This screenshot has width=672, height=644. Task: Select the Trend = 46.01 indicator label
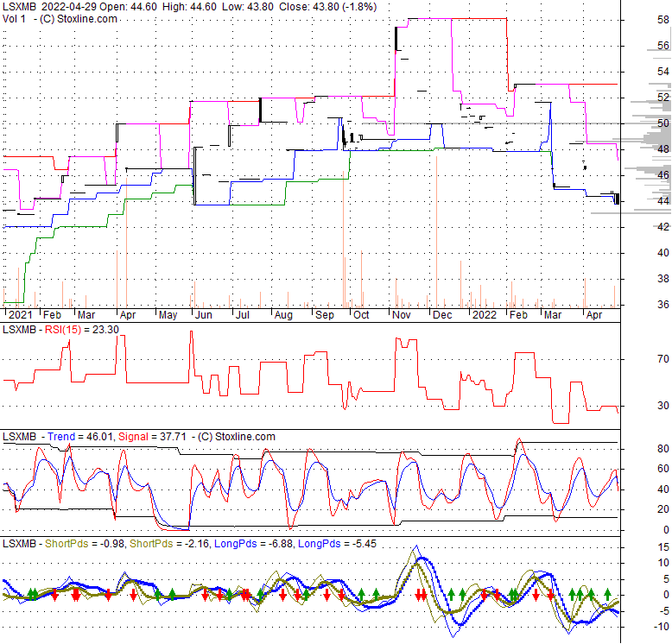(77, 437)
